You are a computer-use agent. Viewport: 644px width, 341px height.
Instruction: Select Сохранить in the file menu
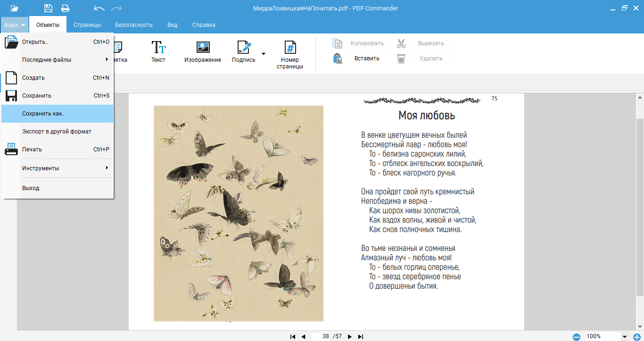point(58,96)
